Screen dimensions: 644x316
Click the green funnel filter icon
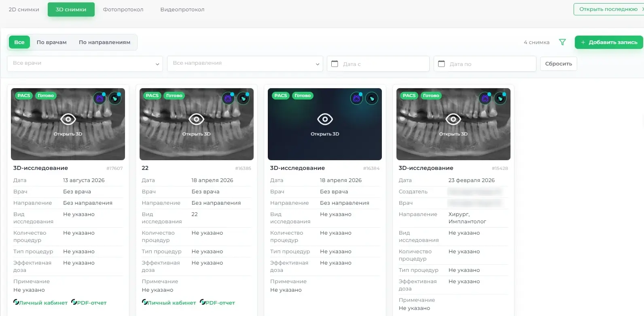pyautogui.click(x=562, y=42)
